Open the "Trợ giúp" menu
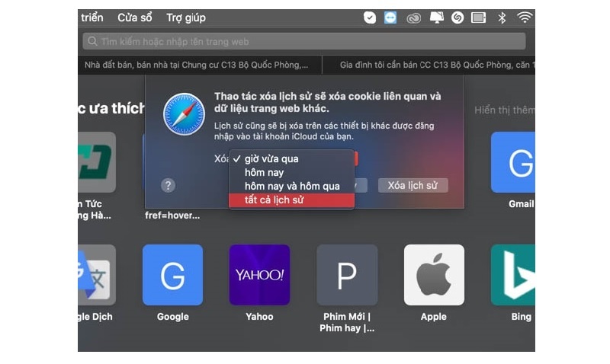 [x=186, y=18]
